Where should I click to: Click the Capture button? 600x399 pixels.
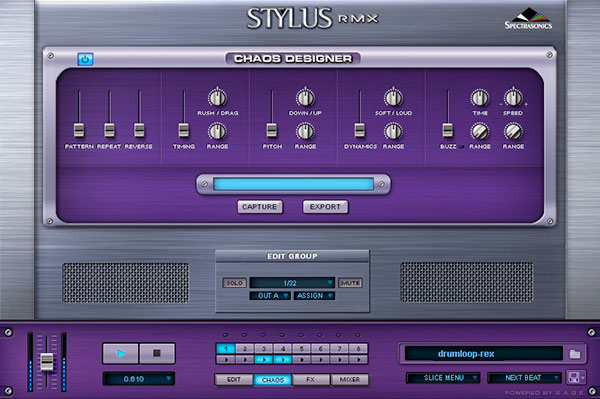coord(260,207)
